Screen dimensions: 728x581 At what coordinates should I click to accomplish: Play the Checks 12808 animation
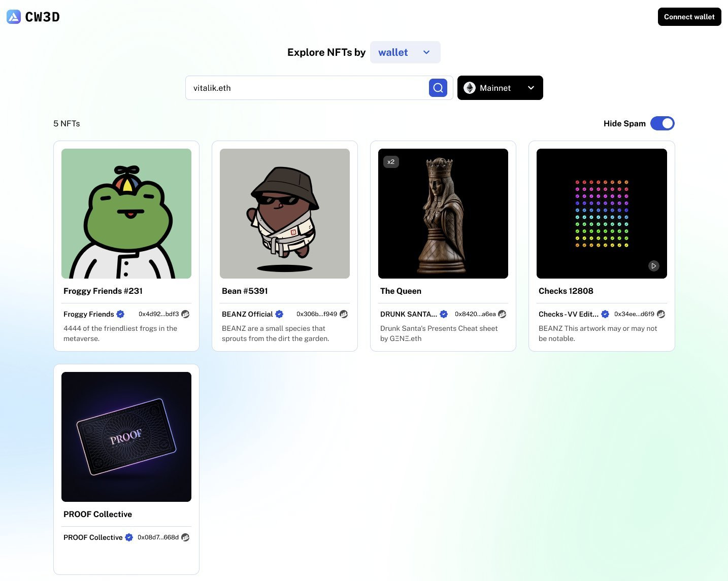click(x=654, y=265)
